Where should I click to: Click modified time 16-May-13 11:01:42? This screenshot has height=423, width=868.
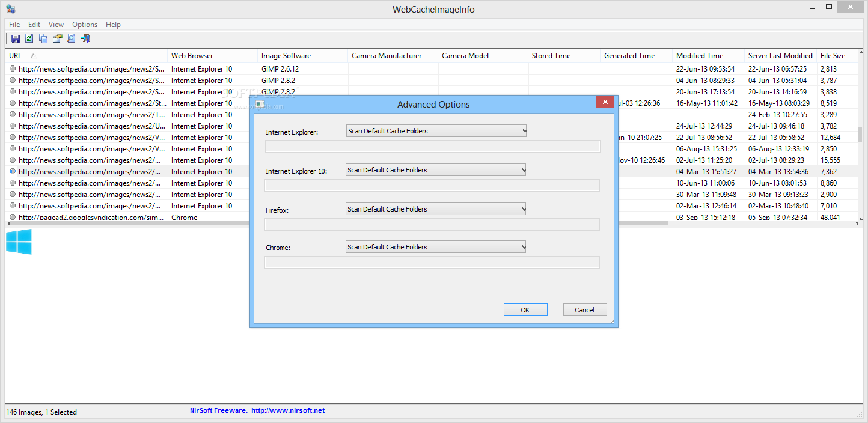click(706, 103)
